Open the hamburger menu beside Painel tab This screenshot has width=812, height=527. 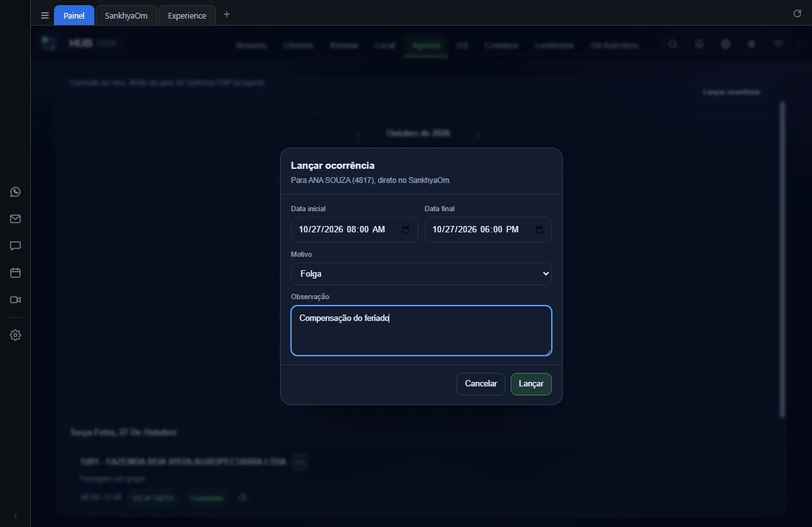tap(45, 15)
